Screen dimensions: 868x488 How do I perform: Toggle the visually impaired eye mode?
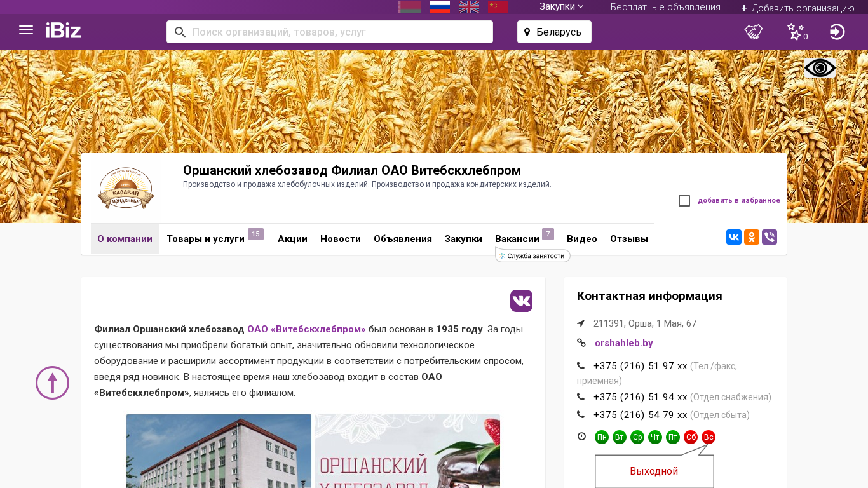coord(820,68)
